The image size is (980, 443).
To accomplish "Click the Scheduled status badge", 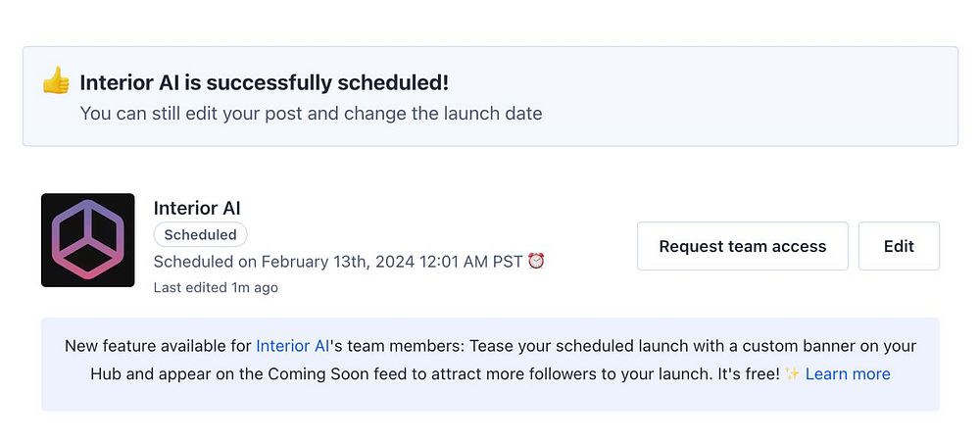I will click(x=200, y=235).
